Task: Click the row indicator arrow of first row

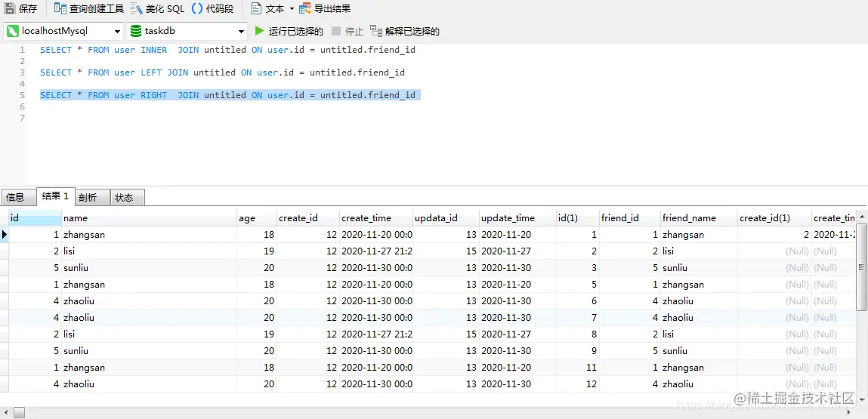Action: tap(5, 235)
